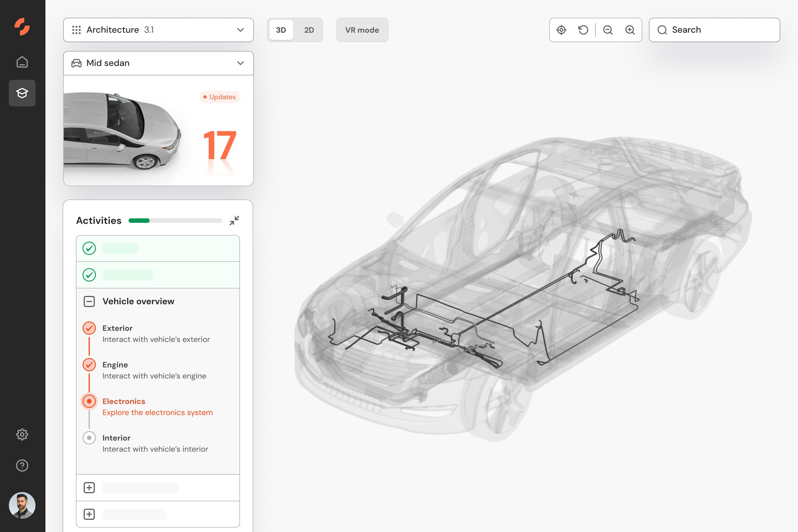Image resolution: width=798 pixels, height=532 pixels.
Task: Switch to 3D view tab
Action: click(281, 30)
